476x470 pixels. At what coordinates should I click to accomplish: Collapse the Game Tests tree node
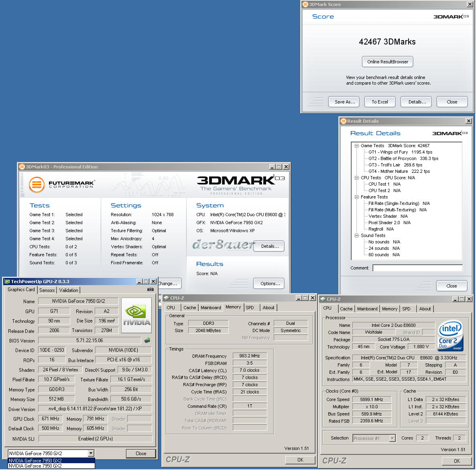[x=357, y=146]
